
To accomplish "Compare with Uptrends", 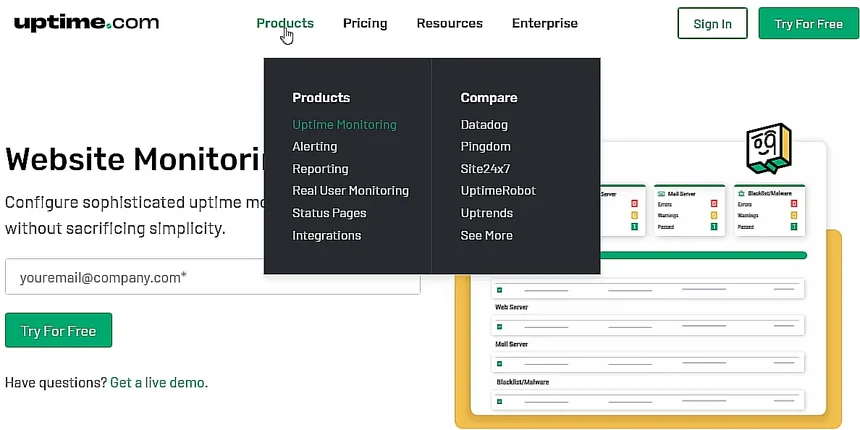I will [487, 213].
